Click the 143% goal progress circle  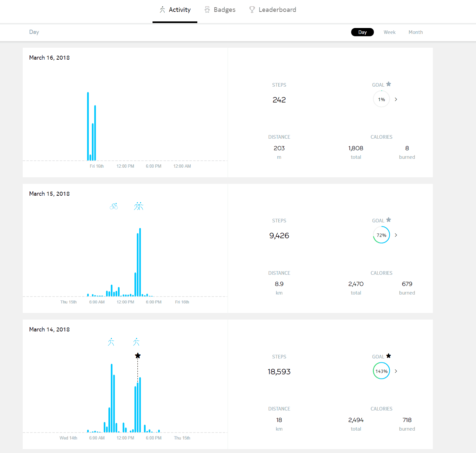pos(381,371)
